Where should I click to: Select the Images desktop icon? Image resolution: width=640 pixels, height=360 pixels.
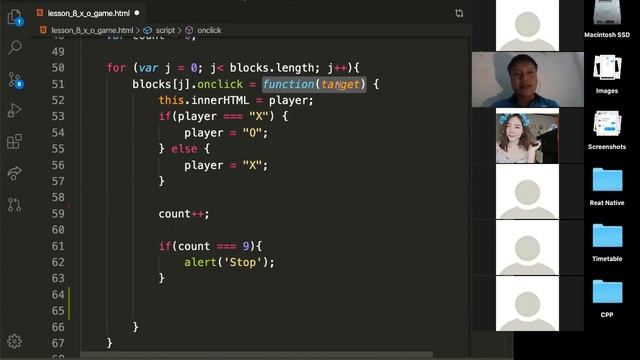pos(607,74)
